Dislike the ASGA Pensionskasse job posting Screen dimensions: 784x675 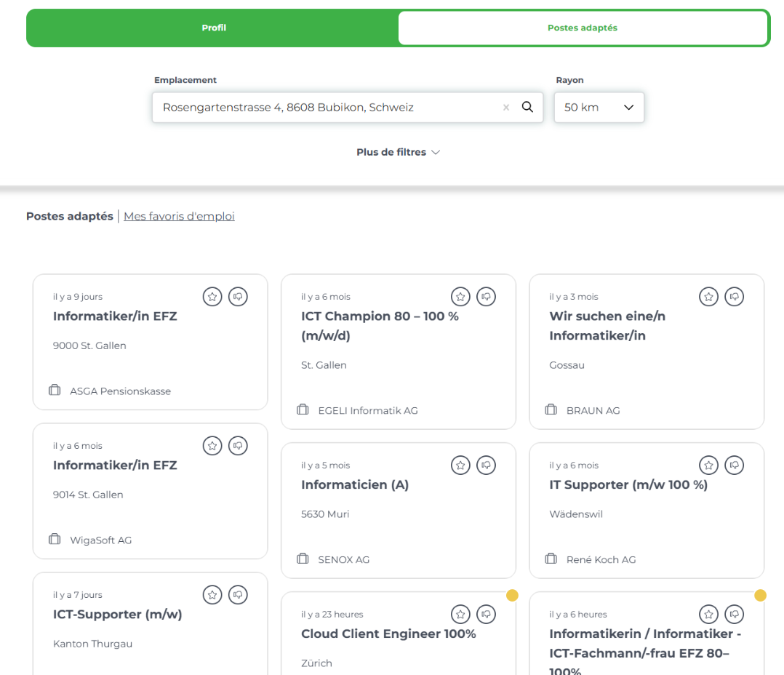pyautogui.click(x=238, y=297)
